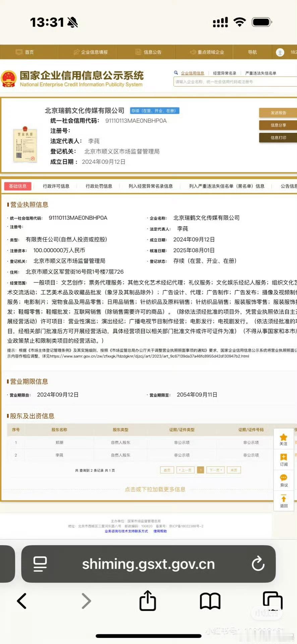Screen dimensions: 297x644
Task: Select the 严重违法失信名单 search category
Action: pos(261,73)
